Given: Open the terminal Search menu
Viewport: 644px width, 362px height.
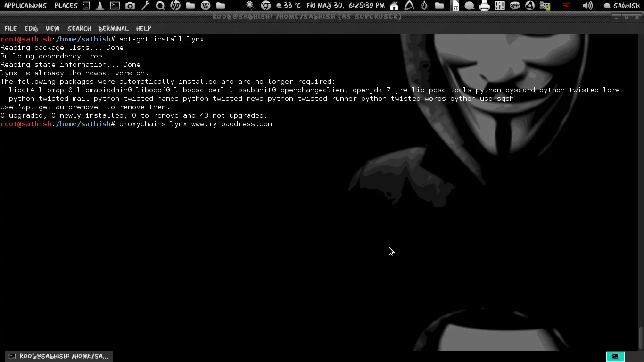Looking at the screenshot, I should 79,28.
